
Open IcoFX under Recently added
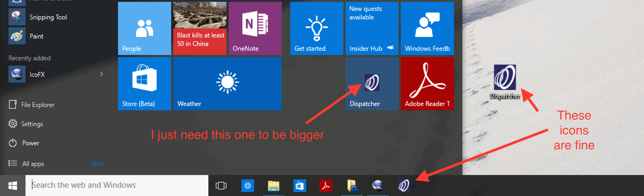coord(56,74)
